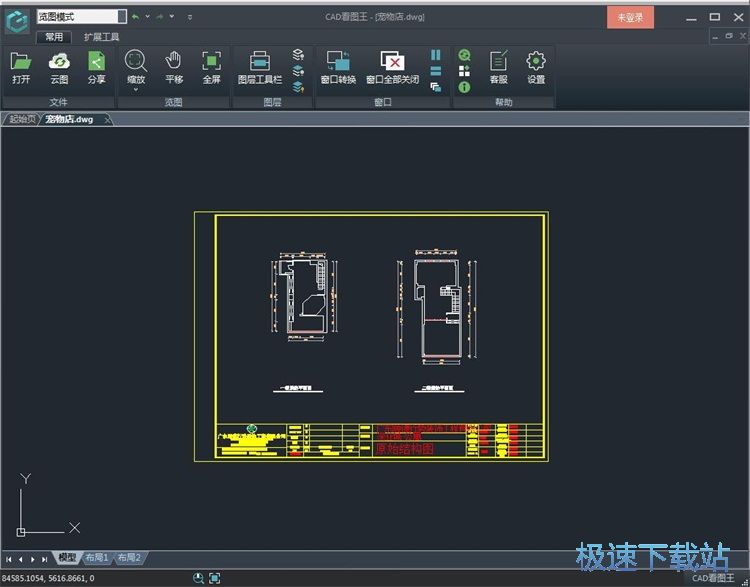Select the 平移 (Pan) hand tool
Viewport: 750px width, 587px height.
[x=174, y=66]
